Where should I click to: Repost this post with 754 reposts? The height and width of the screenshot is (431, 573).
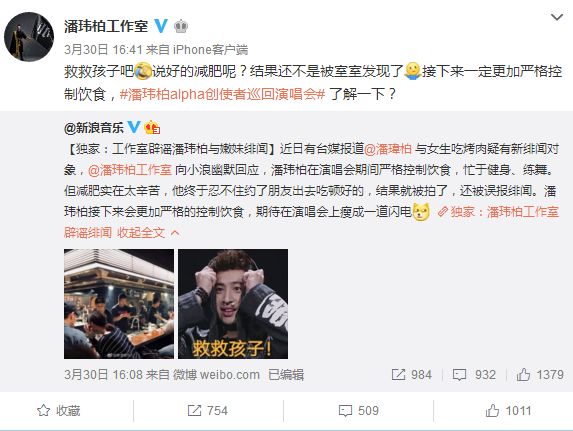207,411
